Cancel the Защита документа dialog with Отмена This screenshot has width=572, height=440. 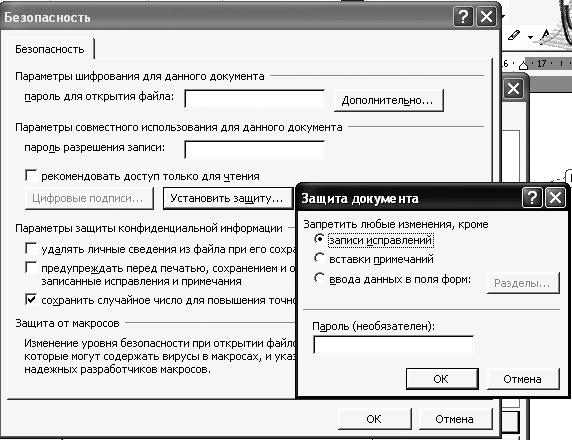(x=523, y=379)
